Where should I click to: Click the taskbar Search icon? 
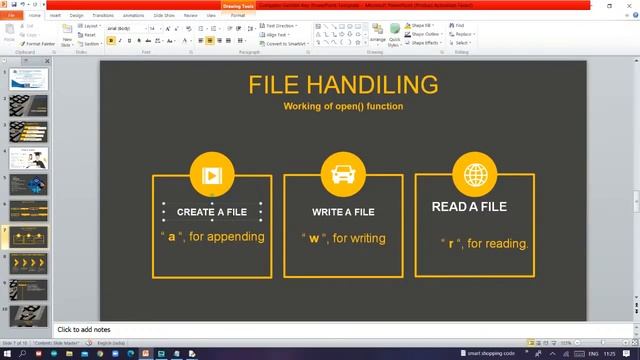(x=22, y=353)
